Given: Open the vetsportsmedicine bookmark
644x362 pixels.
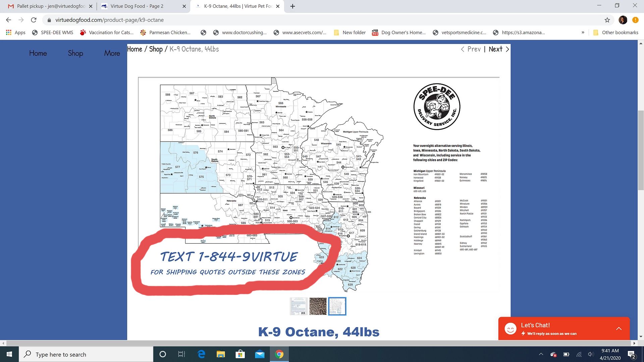Looking at the screenshot, I should tap(459, 33).
